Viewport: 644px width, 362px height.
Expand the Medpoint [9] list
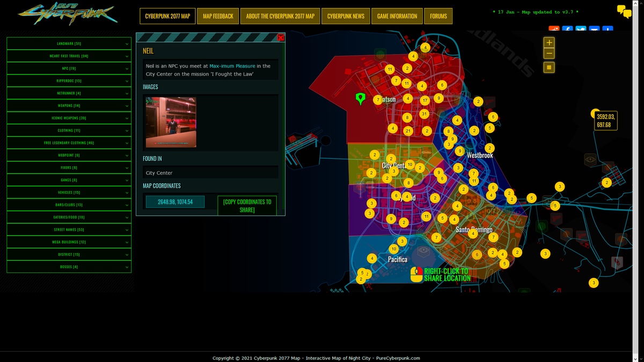69,155
